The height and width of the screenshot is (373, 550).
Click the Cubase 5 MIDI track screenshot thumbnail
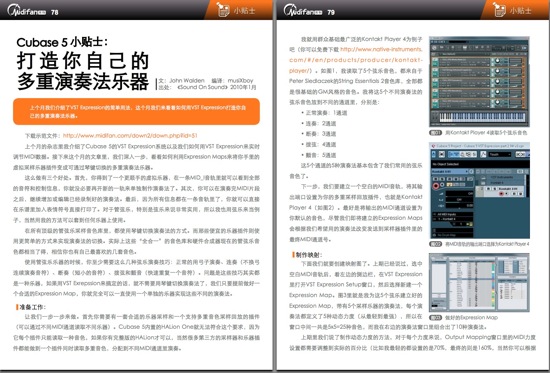pos(479,190)
